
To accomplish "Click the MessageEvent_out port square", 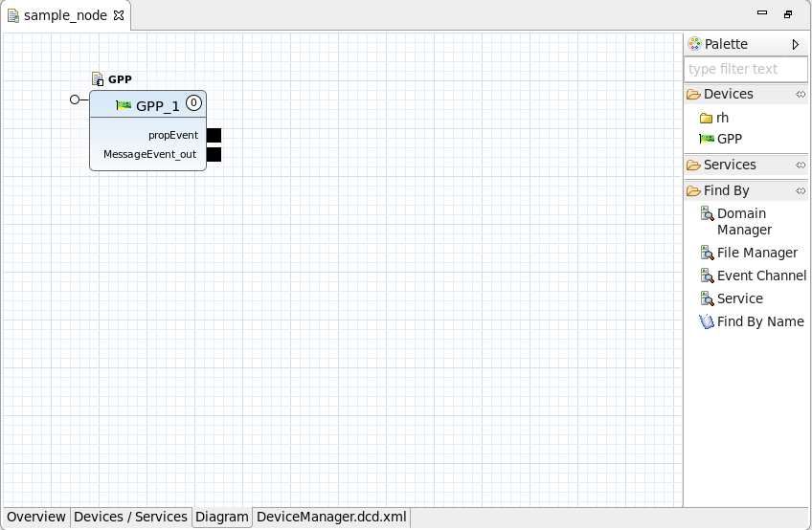I will (214, 154).
